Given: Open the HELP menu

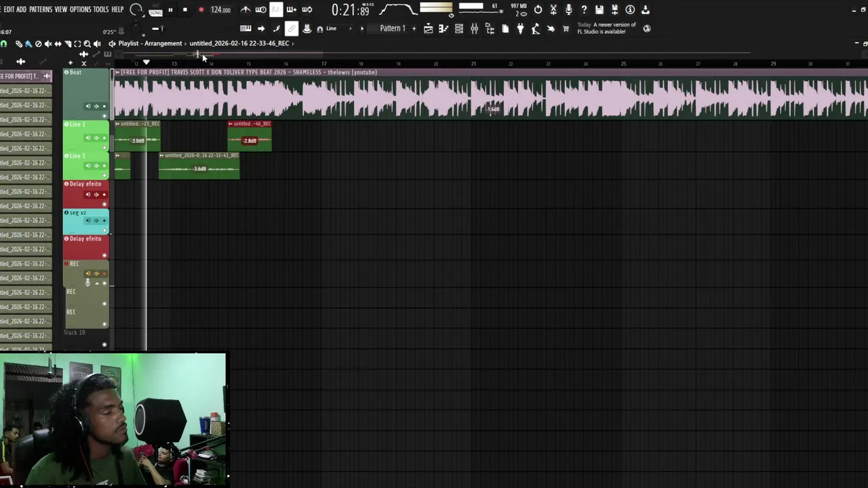Looking at the screenshot, I should point(117,9).
